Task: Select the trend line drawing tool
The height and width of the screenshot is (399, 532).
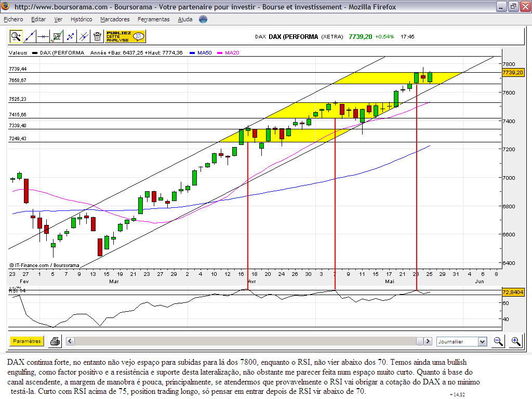Action: [30, 36]
